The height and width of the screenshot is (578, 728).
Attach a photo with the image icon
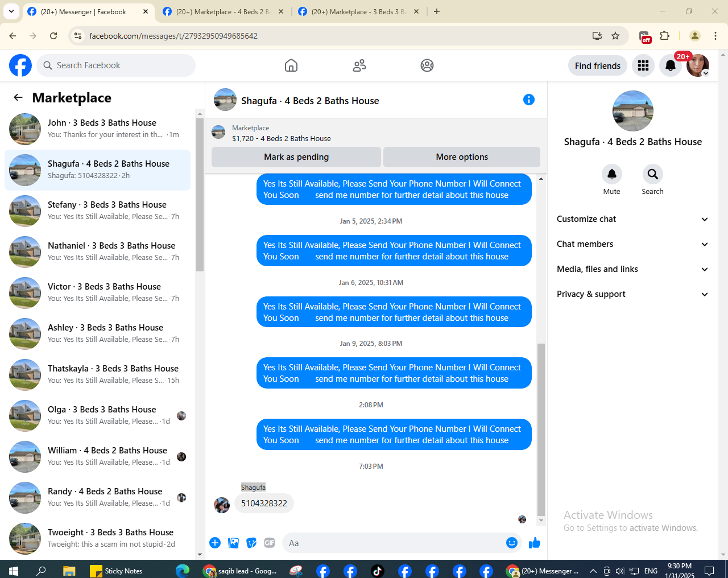click(x=233, y=543)
